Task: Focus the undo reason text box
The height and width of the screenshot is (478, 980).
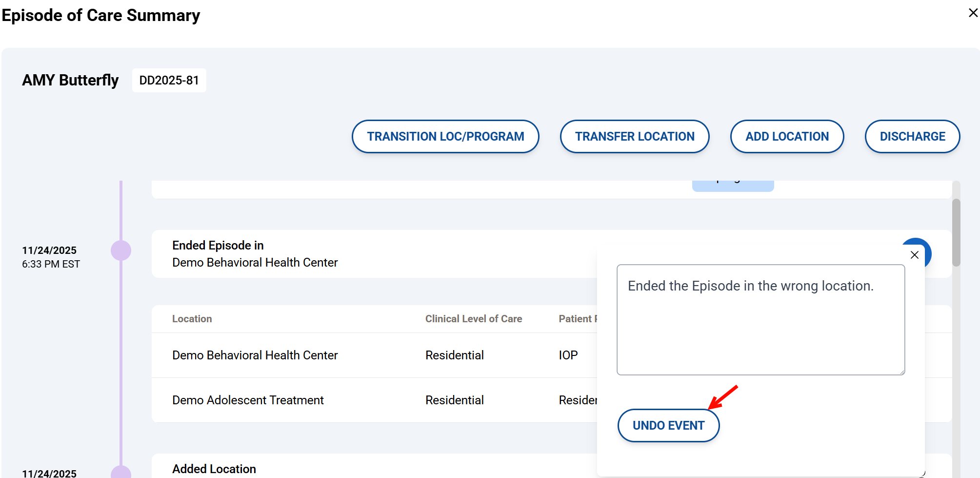Action: pyautogui.click(x=760, y=320)
